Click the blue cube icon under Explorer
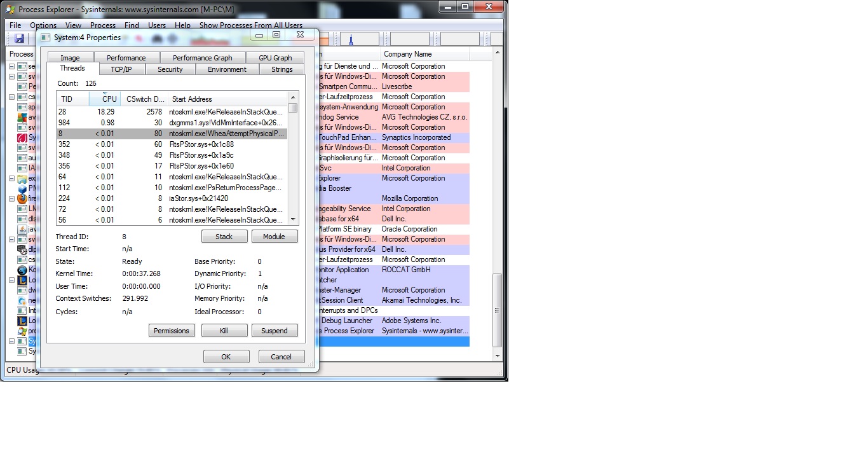 [x=22, y=189]
